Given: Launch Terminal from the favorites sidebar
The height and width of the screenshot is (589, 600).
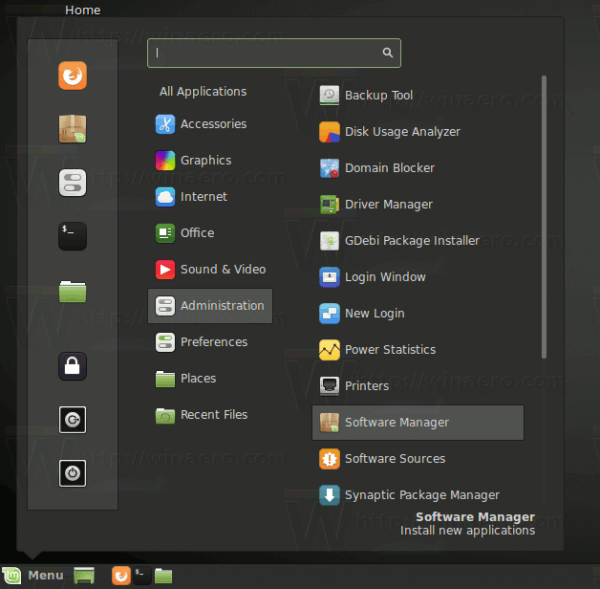Looking at the screenshot, I should [x=72, y=236].
